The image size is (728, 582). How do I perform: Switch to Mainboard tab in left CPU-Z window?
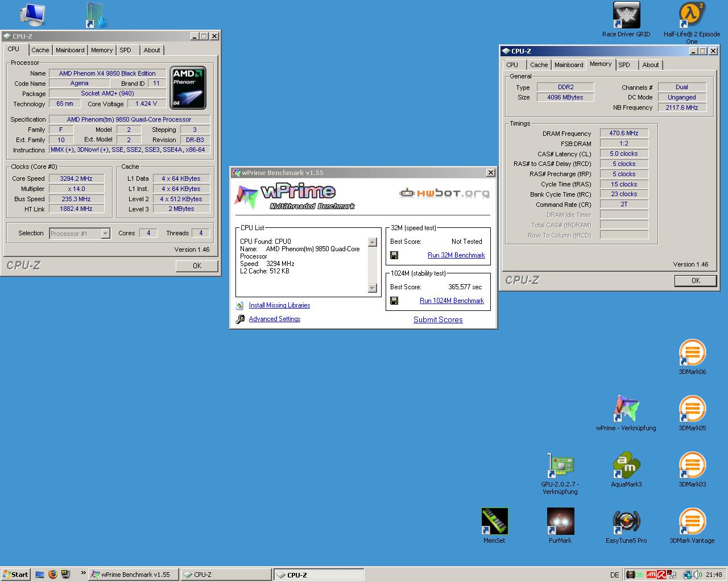tap(70, 50)
